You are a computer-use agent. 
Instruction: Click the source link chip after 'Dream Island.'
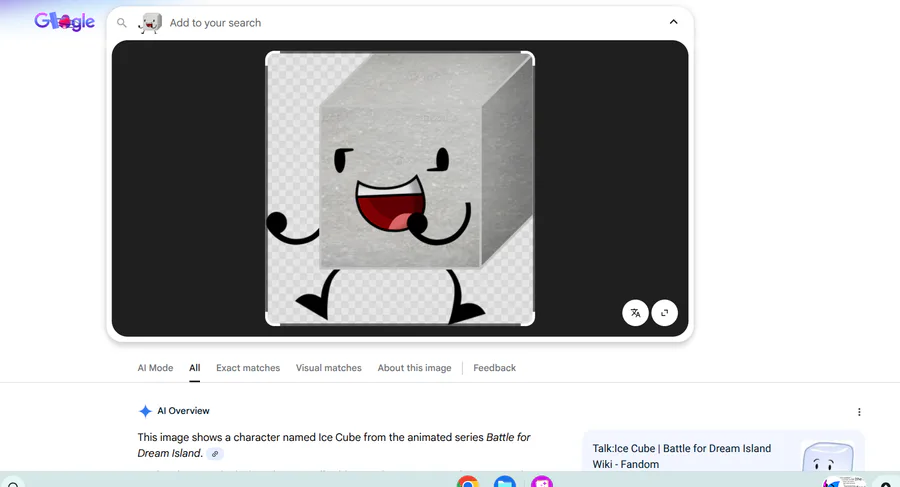(215, 454)
